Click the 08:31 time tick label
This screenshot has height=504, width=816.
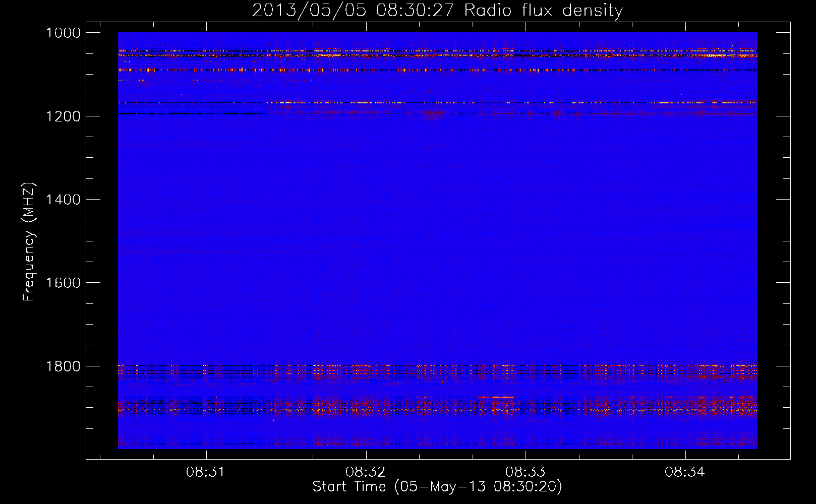(x=205, y=472)
